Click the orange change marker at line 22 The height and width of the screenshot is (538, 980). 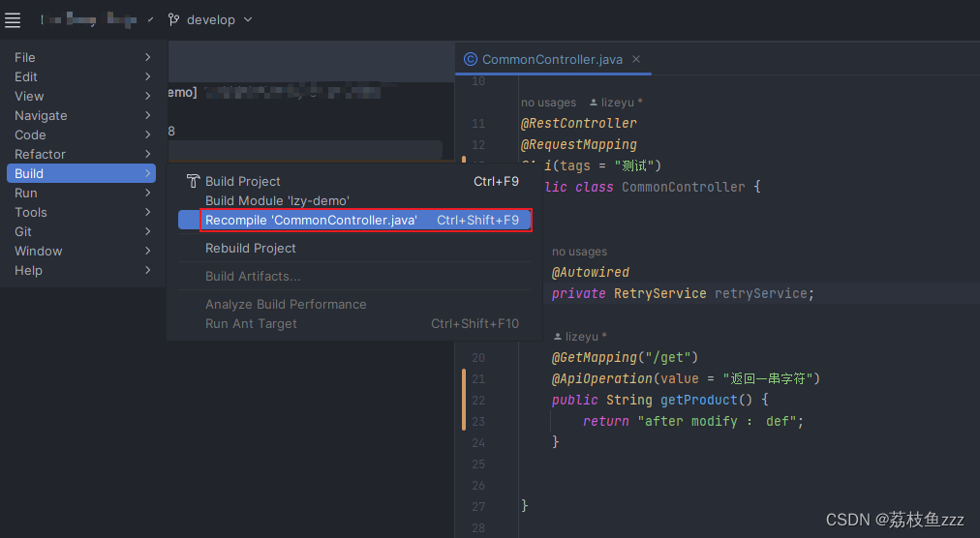[464, 400]
